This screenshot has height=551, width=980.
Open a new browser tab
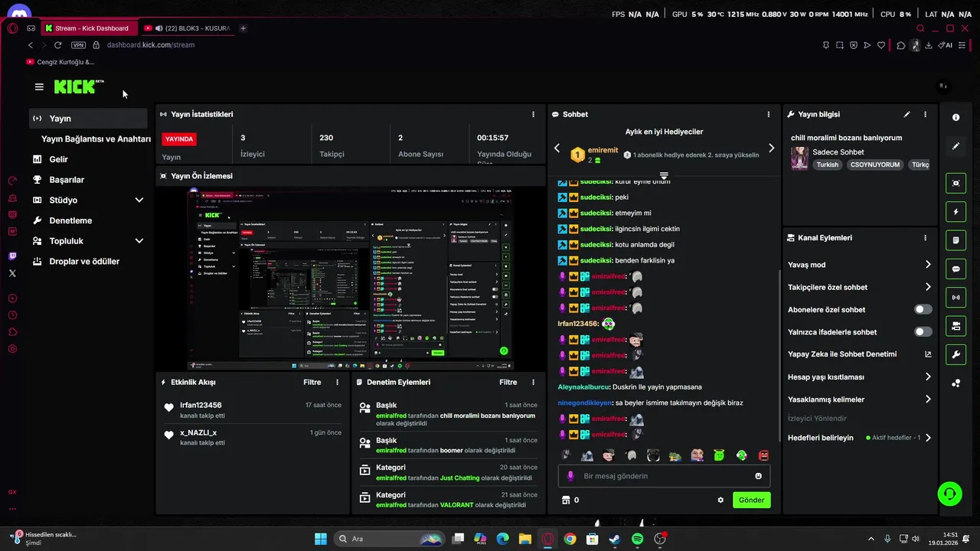coord(243,28)
